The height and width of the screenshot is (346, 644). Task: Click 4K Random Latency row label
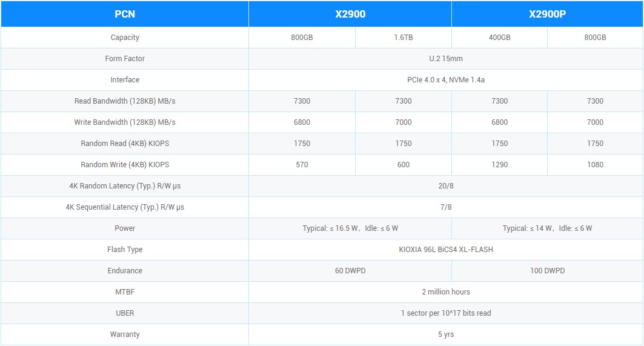click(x=125, y=186)
